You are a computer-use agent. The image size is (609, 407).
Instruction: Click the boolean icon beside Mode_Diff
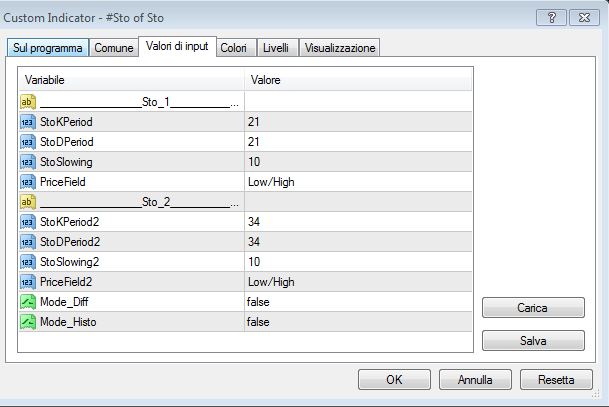tap(28, 302)
